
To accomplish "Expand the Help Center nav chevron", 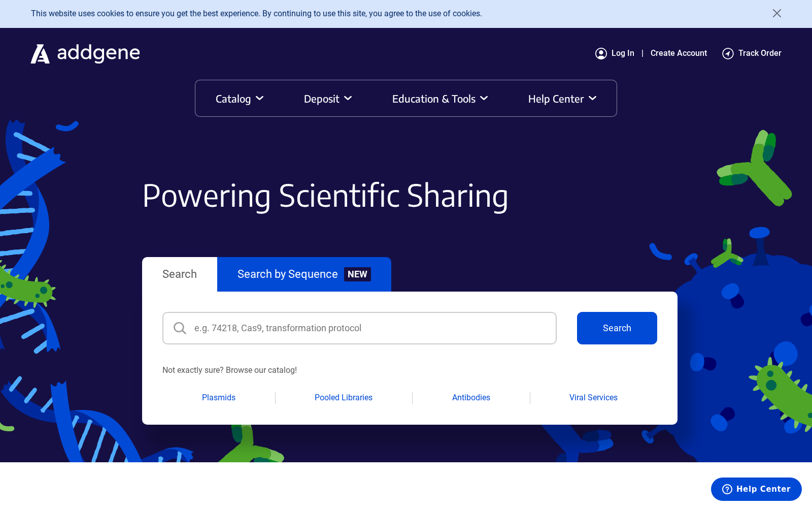I will [593, 99].
